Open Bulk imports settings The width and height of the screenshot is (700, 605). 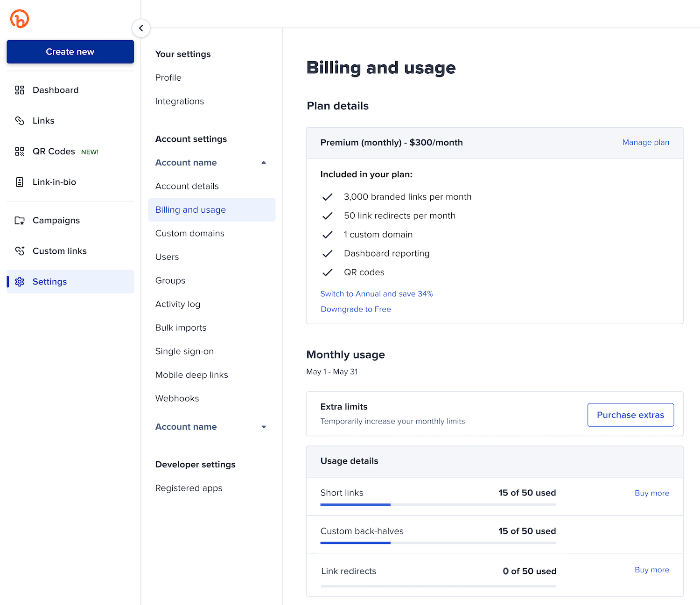[181, 327]
